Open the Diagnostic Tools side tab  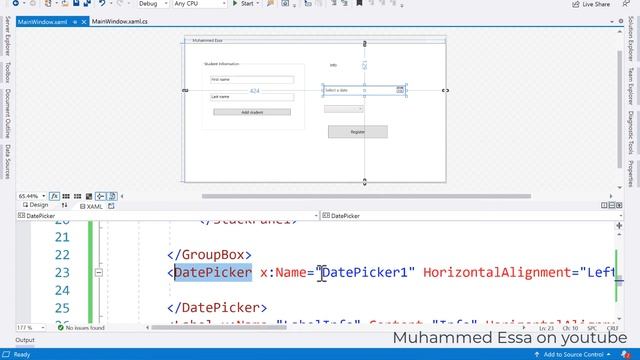point(631,133)
